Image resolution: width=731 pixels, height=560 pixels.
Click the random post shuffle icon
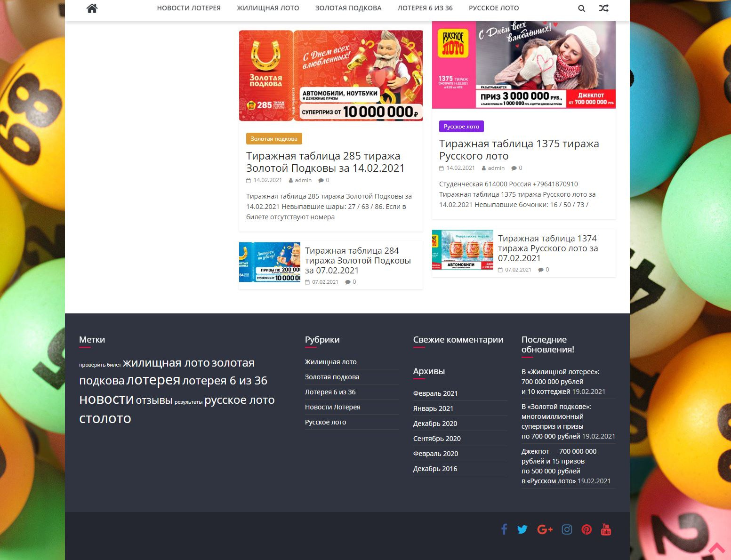(604, 8)
